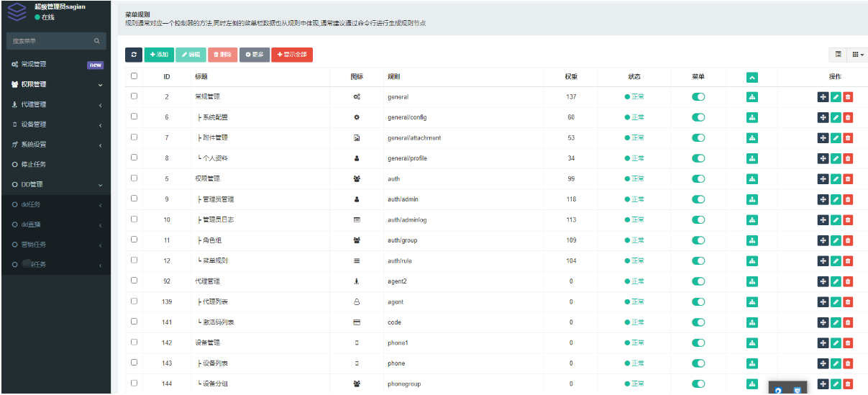The image size is (868, 395).
Task: Turn off the menu toggle for auth/admin
Action: [x=698, y=199]
